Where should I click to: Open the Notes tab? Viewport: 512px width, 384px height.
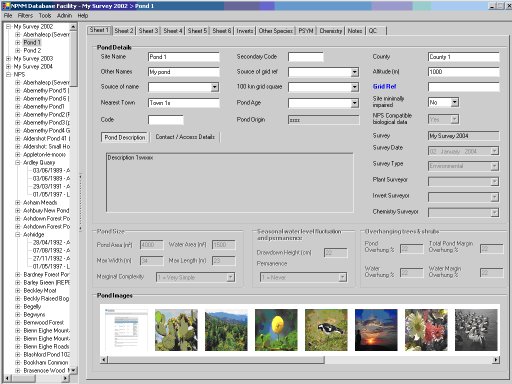[355, 31]
